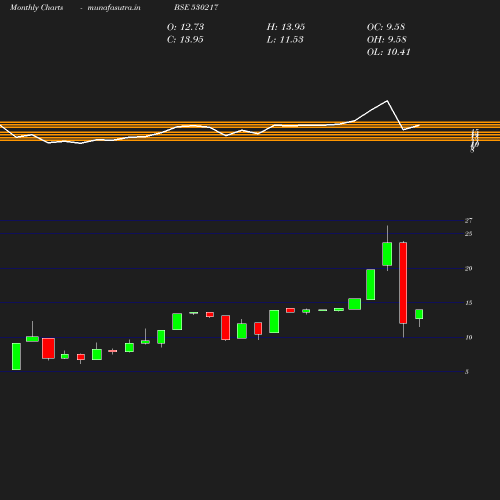This screenshot has width=500, height=500.
Task: Select the tallest red candlestick near the right
Action: (403, 283)
